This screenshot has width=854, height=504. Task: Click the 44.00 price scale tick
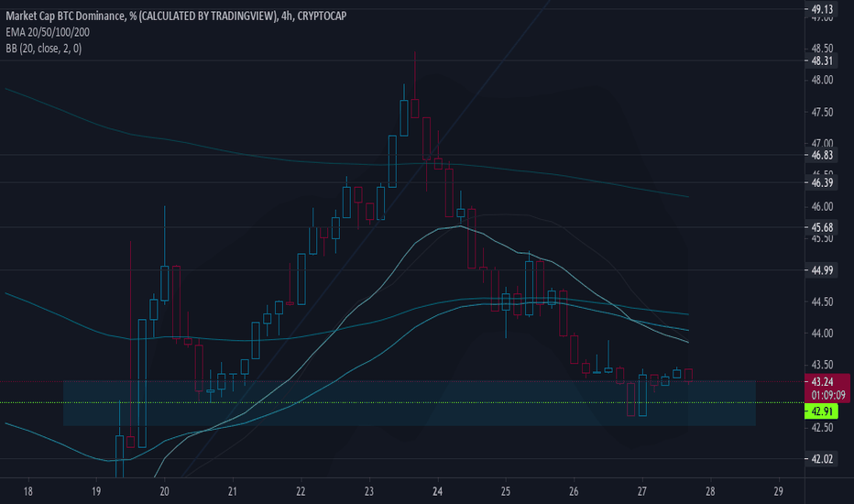point(822,333)
